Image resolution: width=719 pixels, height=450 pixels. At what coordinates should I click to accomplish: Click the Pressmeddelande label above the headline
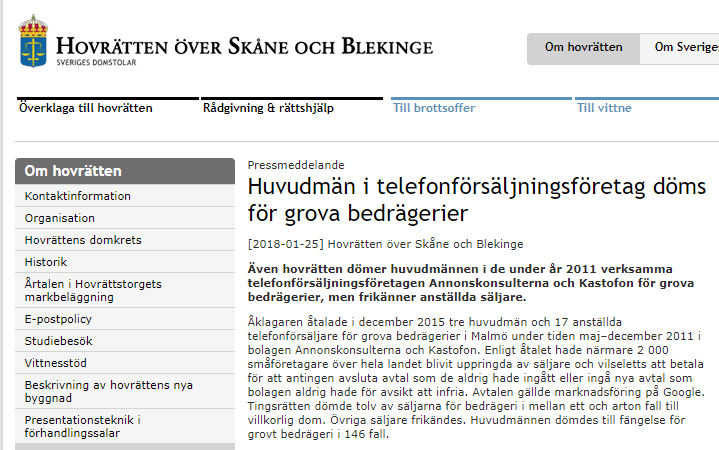(x=296, y=165)
